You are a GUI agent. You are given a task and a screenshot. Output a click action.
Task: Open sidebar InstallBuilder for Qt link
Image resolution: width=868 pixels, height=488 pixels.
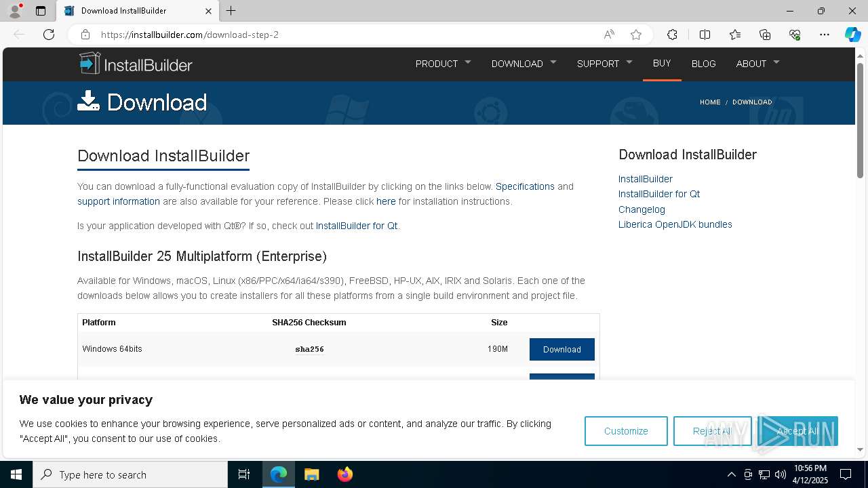click(x=659, y=194)
